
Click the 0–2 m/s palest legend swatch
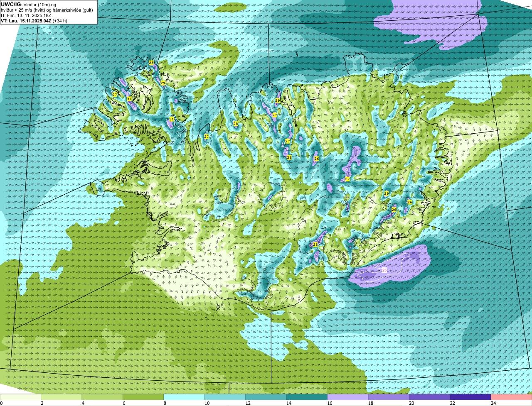tap(21, 397)
